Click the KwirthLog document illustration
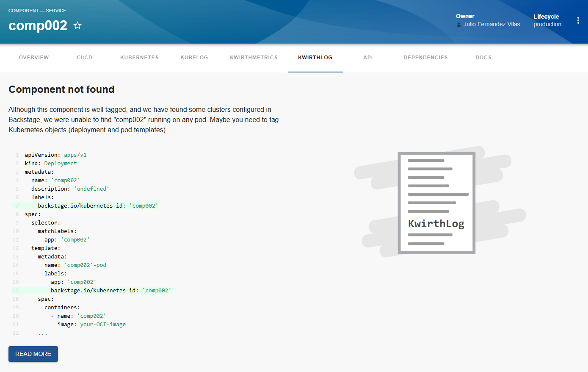 coord(436,203)
